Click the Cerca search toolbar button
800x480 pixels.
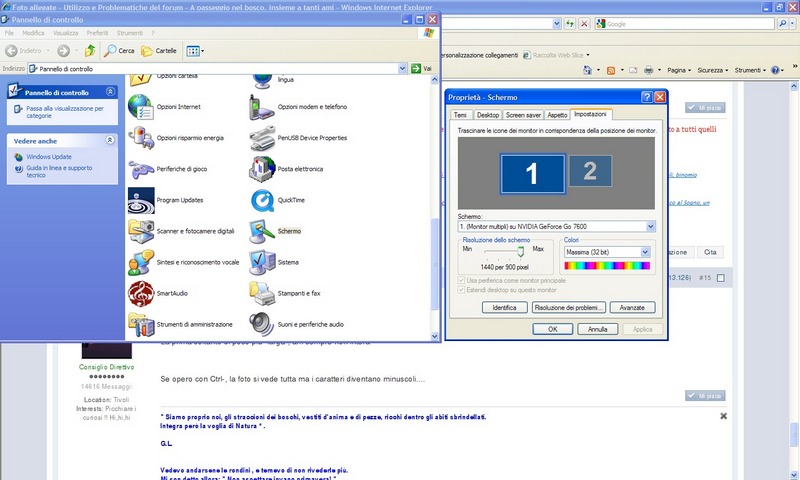119,50
